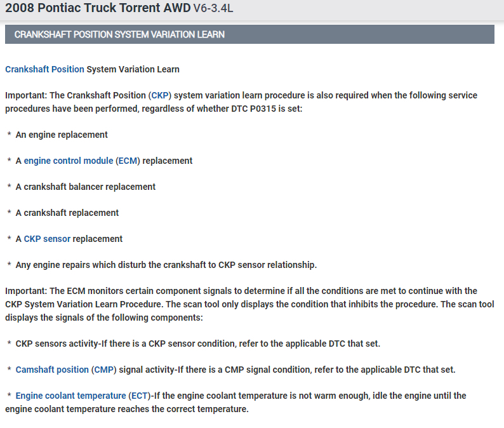Click the 'A crankshaft replacement' bullet item
Image resolution: width=504 pixels, height=428 pixels.
tap(67, 213)
